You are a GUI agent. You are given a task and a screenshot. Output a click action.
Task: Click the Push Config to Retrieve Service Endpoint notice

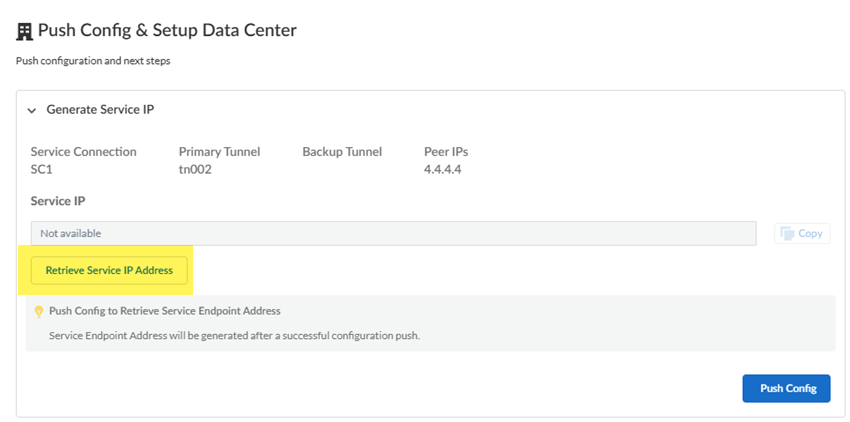164,311
